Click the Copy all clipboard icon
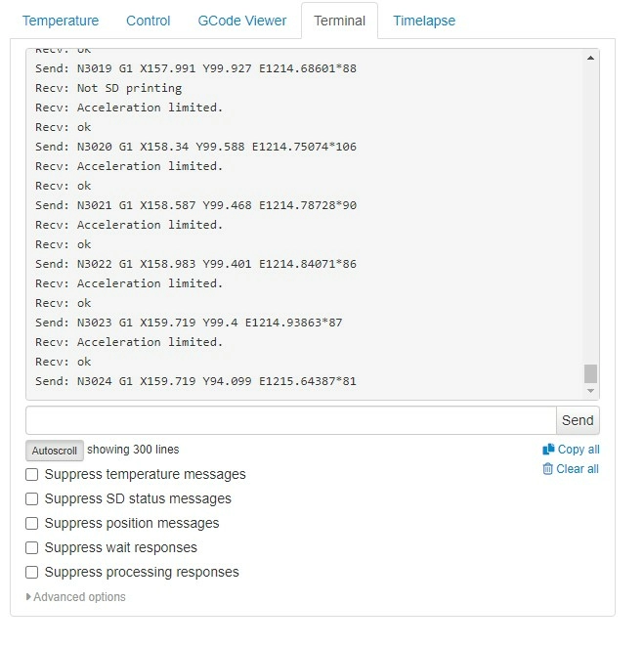The width and height of the screenshot is (644, 647). pos(548,450)
